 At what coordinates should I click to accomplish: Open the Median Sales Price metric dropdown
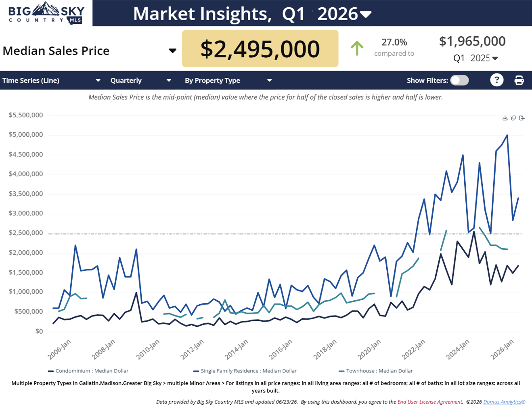90,51
